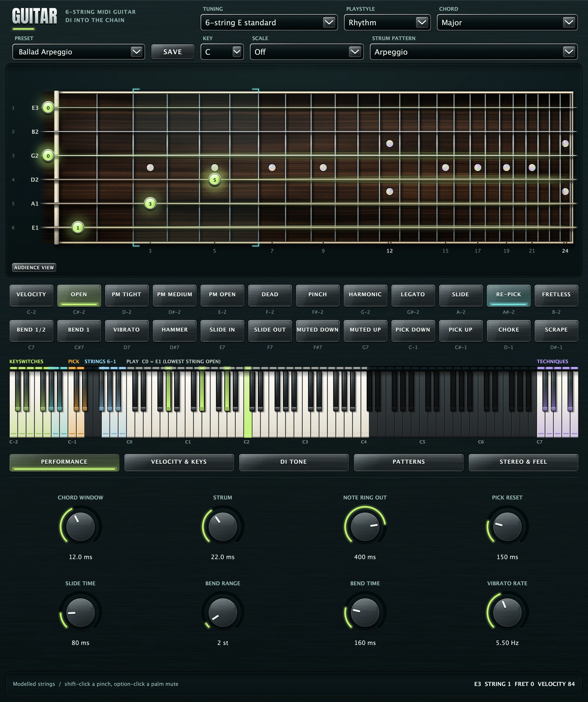Toggle the RE-PICK option
The width and height of the screenshot is (588, 702).
[508, 295]
